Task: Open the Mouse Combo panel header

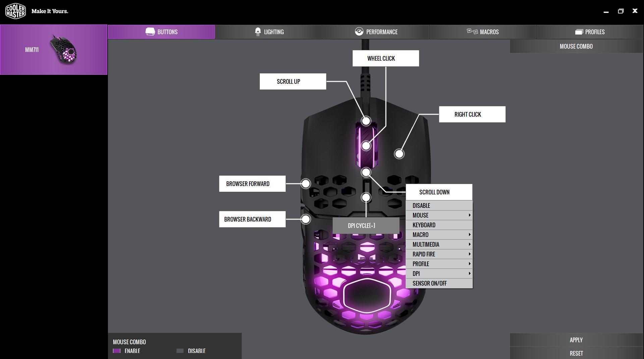Action: click(576, 46)
